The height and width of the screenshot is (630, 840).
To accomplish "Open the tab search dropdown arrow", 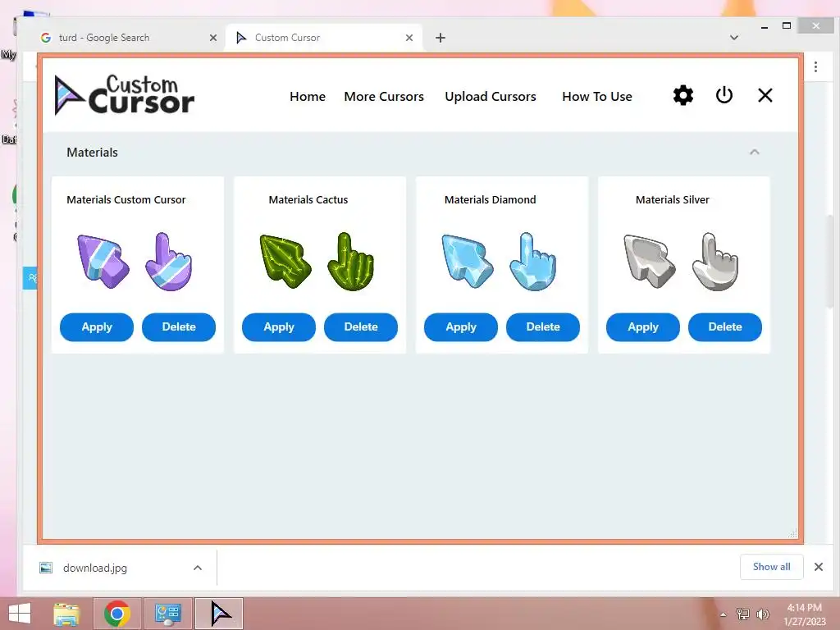I will (734, 38).
